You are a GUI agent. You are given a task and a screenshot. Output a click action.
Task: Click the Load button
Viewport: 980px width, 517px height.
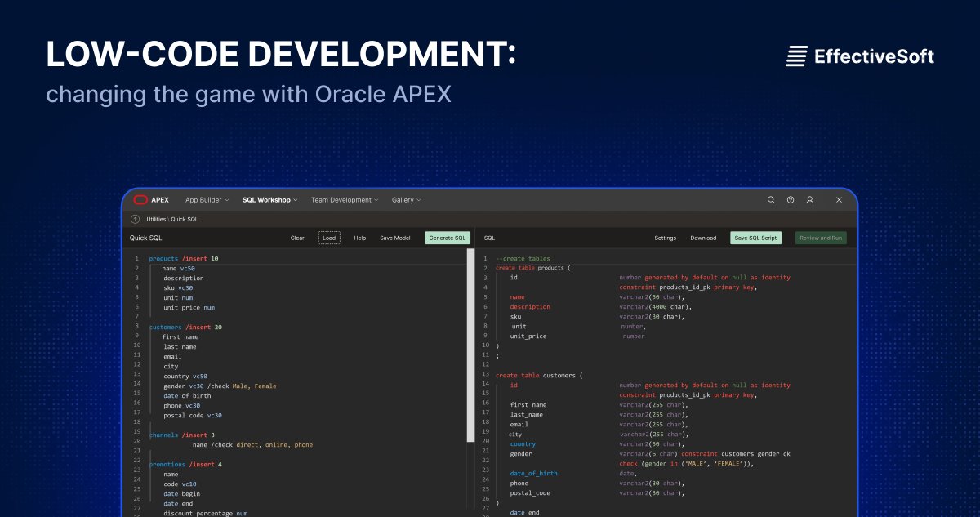tap(329, 238)
